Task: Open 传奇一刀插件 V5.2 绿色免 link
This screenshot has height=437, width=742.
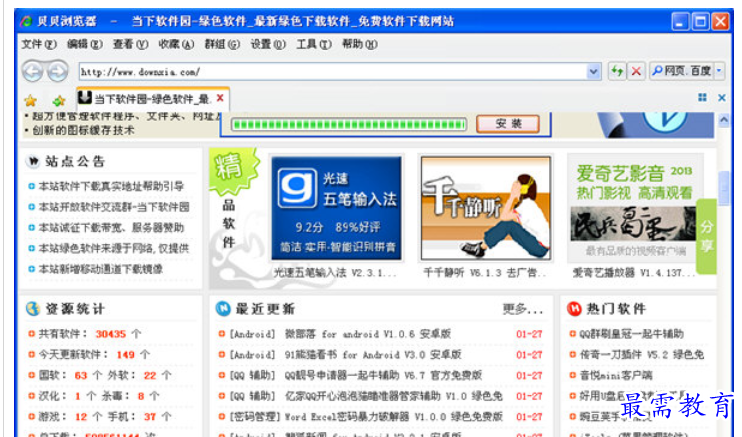Action: coord(642,355)
